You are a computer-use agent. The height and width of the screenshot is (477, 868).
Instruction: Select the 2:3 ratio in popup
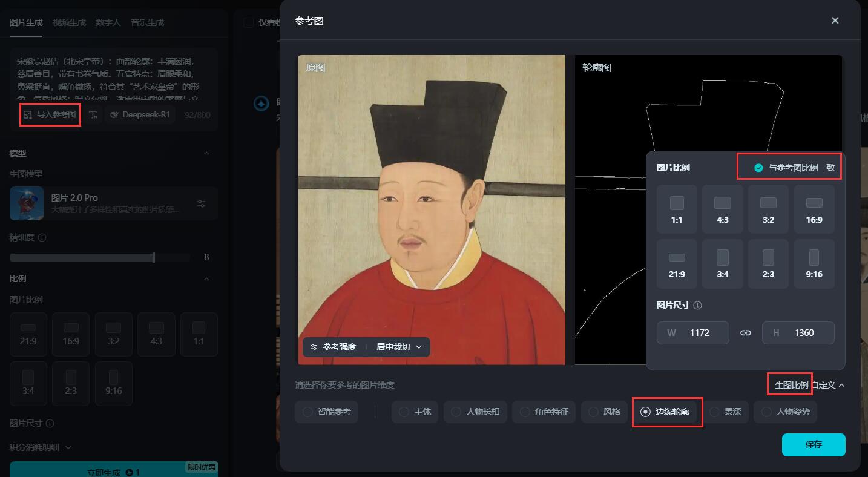(x=768, y=264)
